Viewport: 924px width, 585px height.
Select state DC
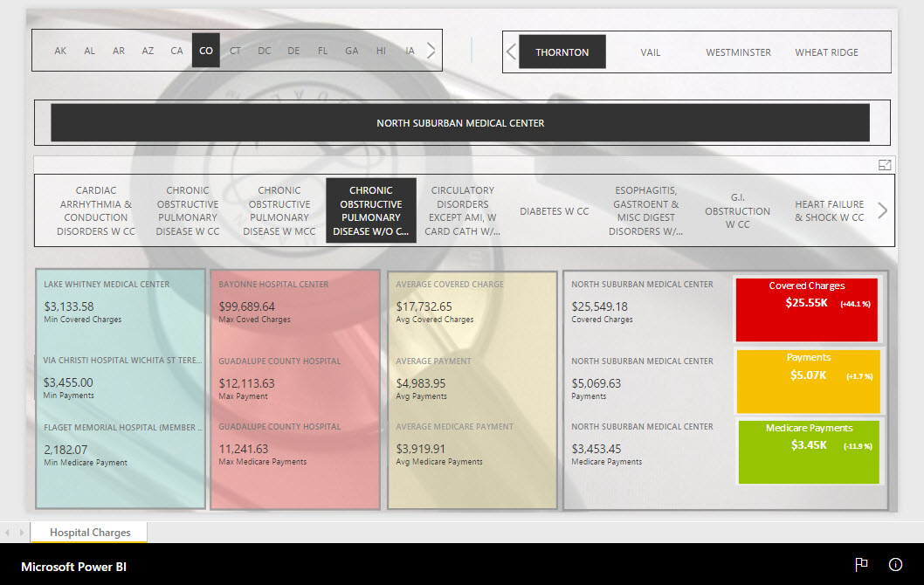(x=264, y=51)
